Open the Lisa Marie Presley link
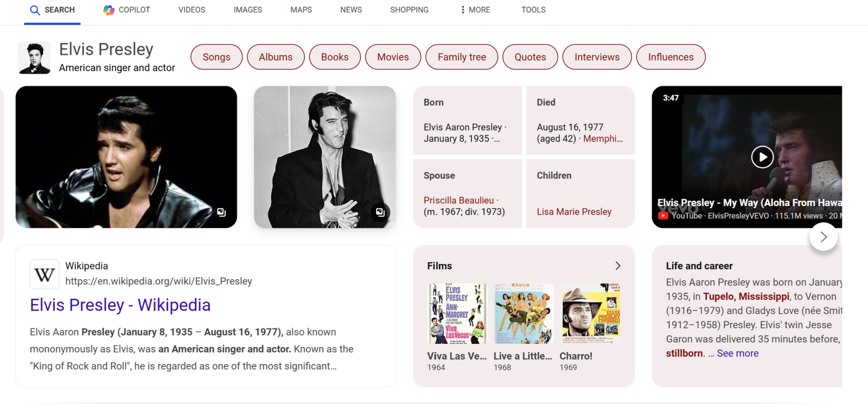This screenshot has width=868, height=405. pyautogui.click(x=574, y=212)
